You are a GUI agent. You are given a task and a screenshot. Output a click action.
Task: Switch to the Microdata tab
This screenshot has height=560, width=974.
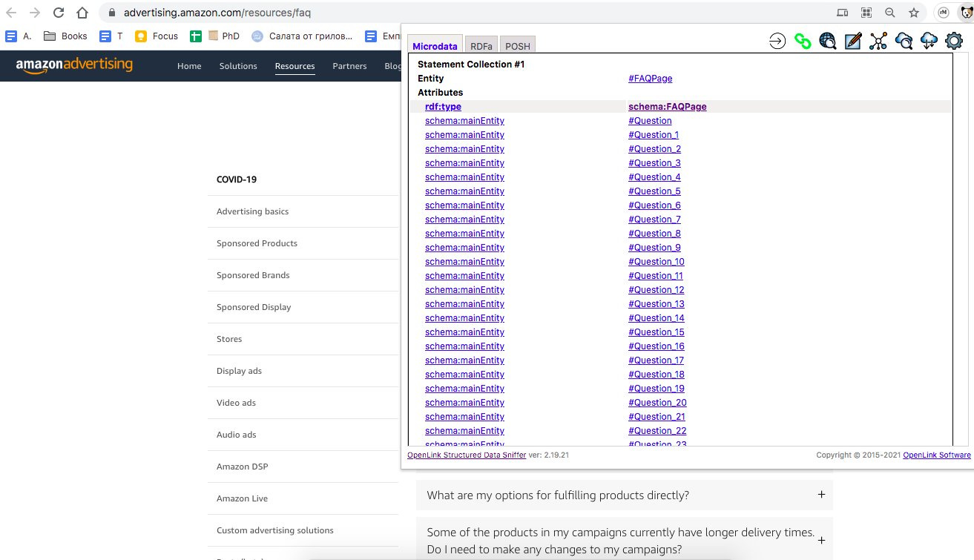(x=435, y=45)
